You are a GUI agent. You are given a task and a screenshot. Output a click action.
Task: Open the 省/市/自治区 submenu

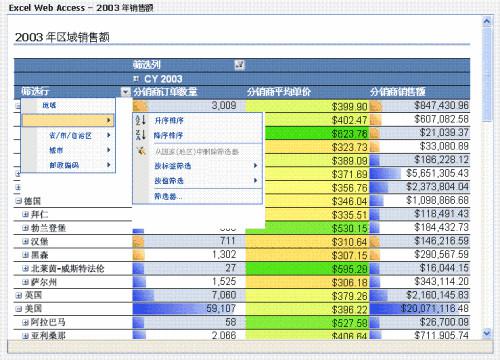68,135
